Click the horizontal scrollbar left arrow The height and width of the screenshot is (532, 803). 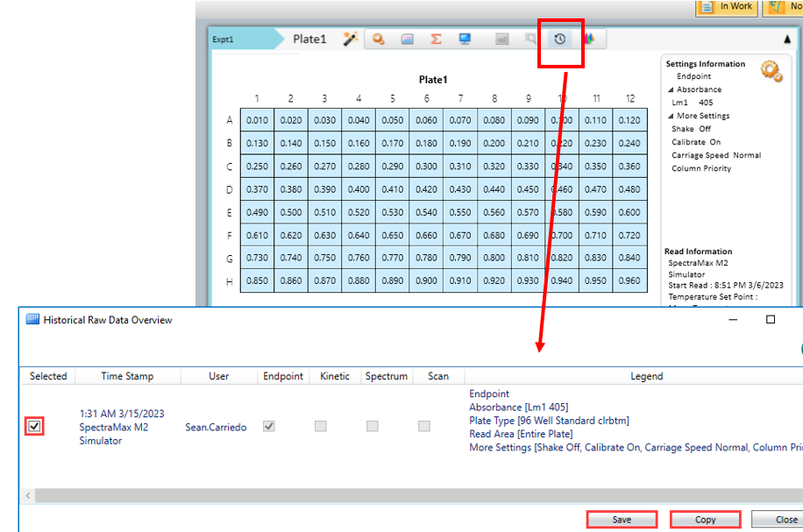28,495
